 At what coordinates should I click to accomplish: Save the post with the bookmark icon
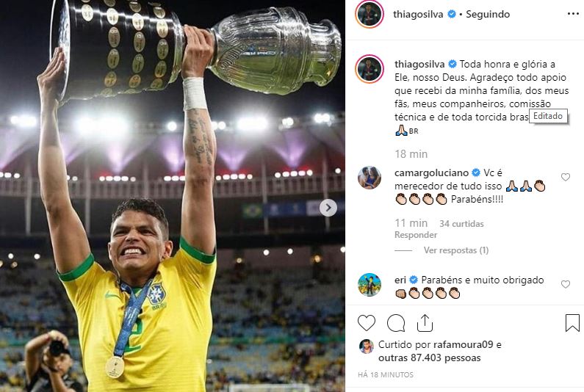pyautogui.click(x=572, y=323)
